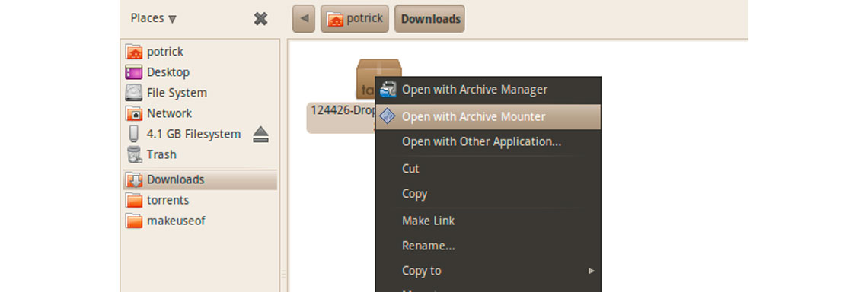Select File System label in Places list
Image resolution: width=868 pixels, height=292 pixels.
pos(177,93)
